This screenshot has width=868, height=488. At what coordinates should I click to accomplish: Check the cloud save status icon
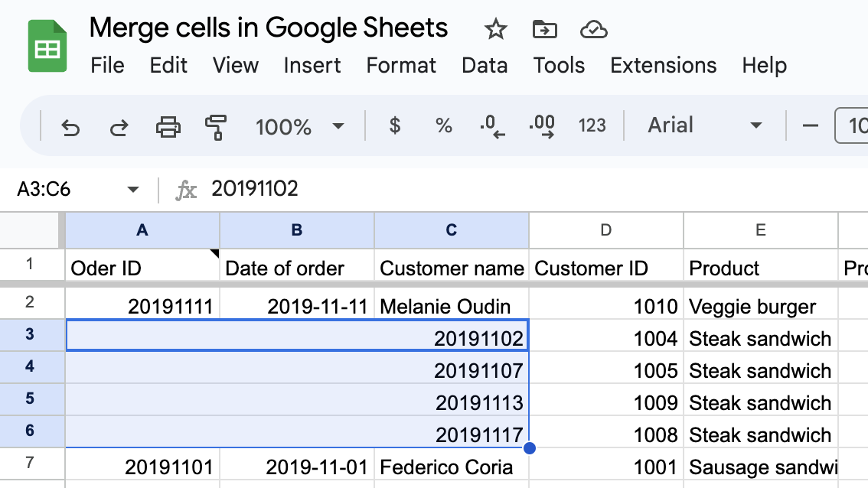593,29
